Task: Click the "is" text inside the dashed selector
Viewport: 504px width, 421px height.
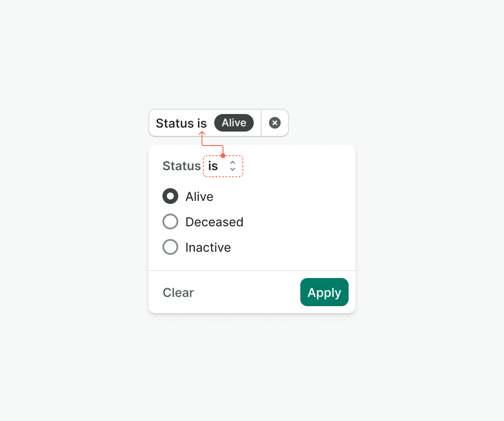Action: [x=213, y=166]
